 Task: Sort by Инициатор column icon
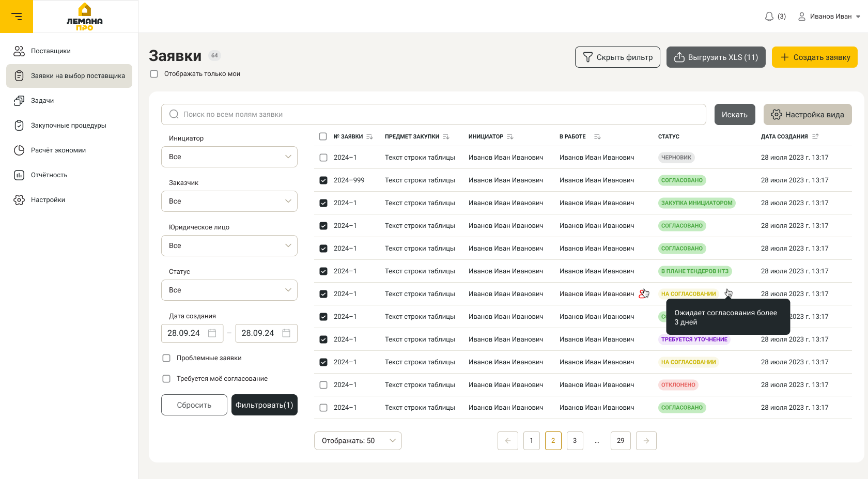pos(510,136)
